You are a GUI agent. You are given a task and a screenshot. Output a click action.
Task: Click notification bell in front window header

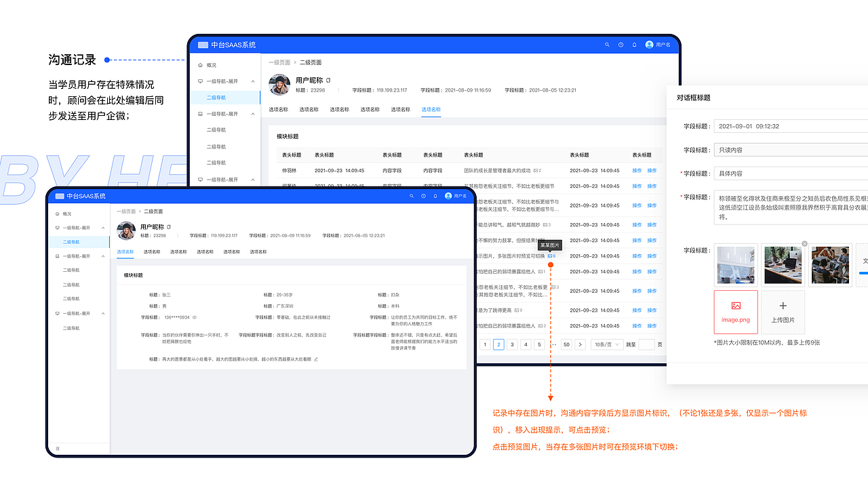(435, 196)
